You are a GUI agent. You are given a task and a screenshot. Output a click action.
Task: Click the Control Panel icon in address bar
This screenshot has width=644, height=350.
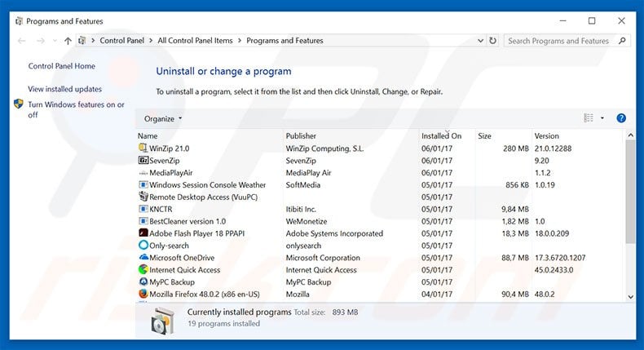[x=82, y=40]
